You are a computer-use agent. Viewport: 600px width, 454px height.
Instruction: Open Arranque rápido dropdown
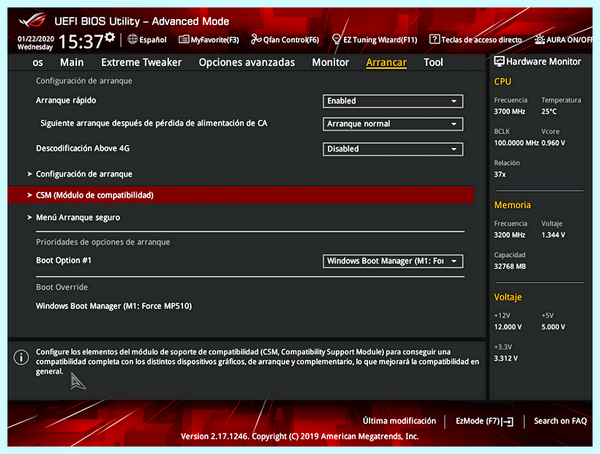pos(393,101)
